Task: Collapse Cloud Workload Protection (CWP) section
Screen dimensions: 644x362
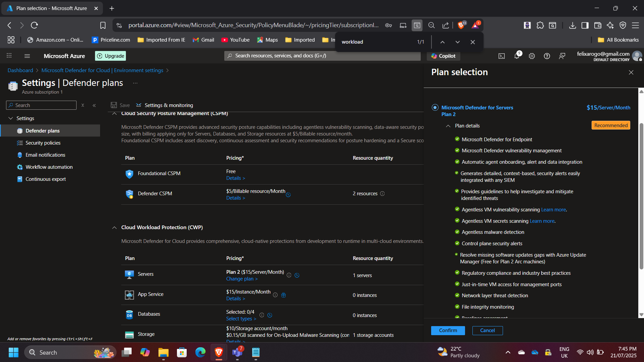Action: [x=114, y=227]
